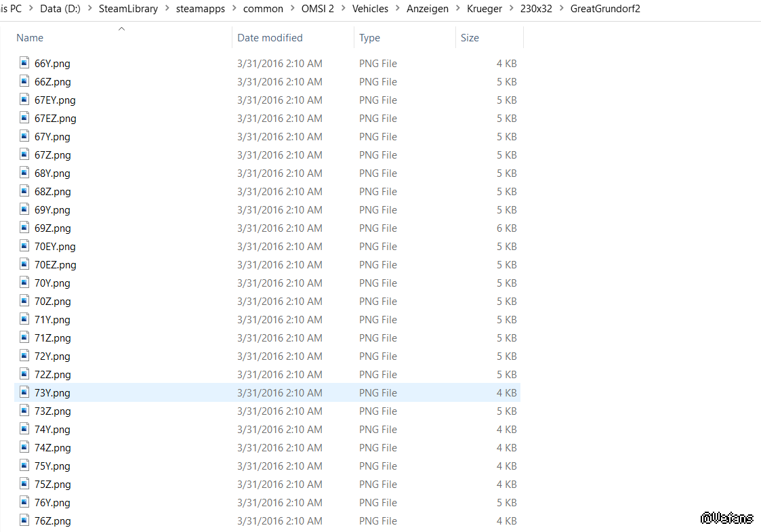Select the file named 68Z.png

pos(52,191)
